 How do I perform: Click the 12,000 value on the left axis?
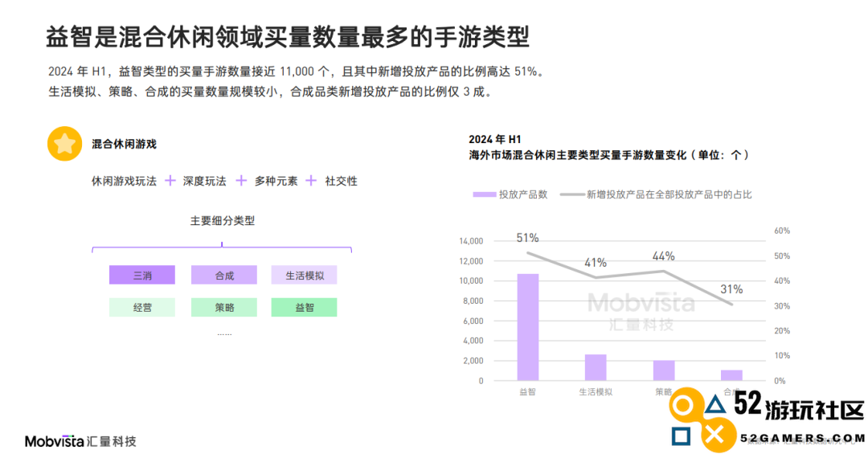coord(471,261)
